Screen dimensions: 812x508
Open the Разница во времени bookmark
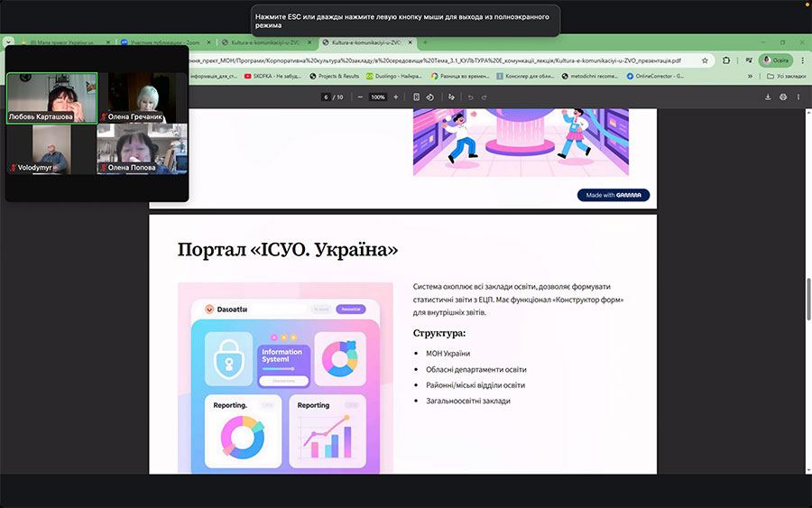[460, 76]
